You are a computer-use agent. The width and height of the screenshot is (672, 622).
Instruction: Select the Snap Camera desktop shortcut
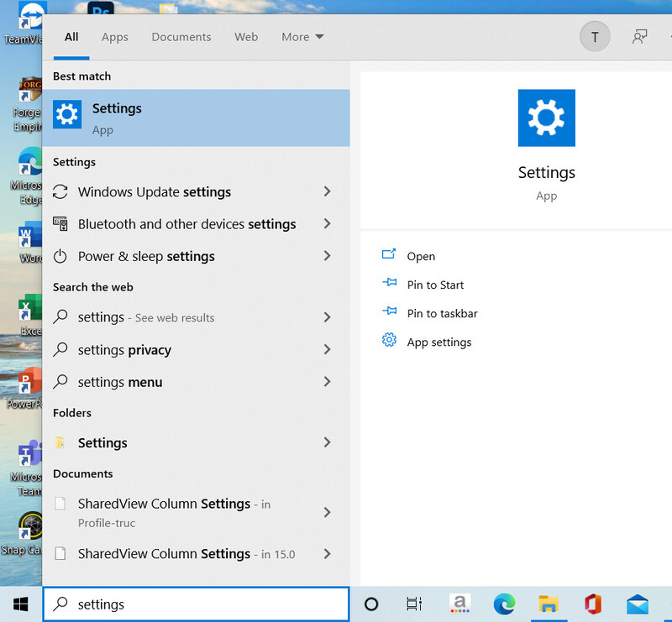(x=22, y=533)
